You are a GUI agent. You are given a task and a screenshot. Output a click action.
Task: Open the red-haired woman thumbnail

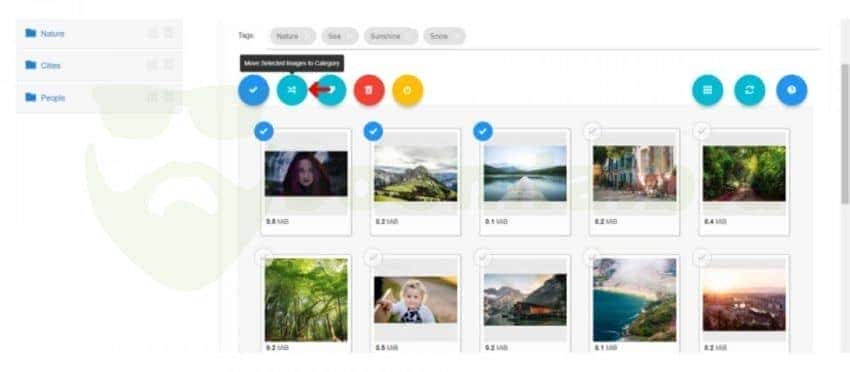tap(306, 174)
